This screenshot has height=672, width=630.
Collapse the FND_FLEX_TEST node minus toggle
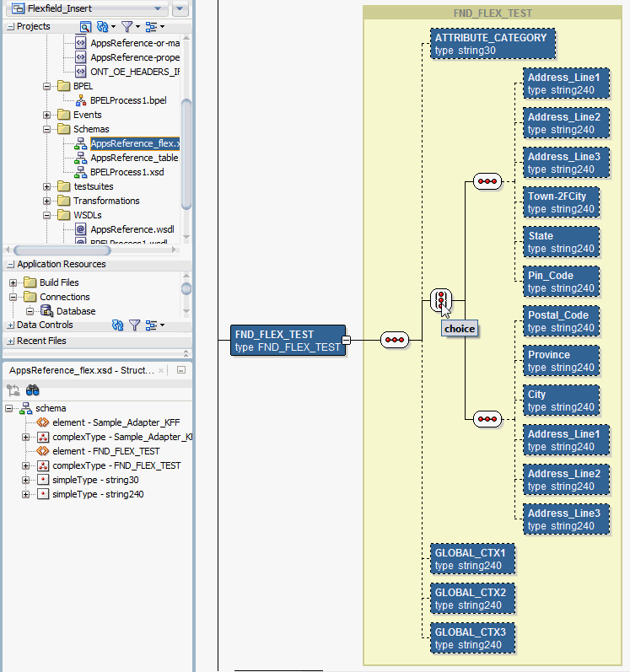347,340
